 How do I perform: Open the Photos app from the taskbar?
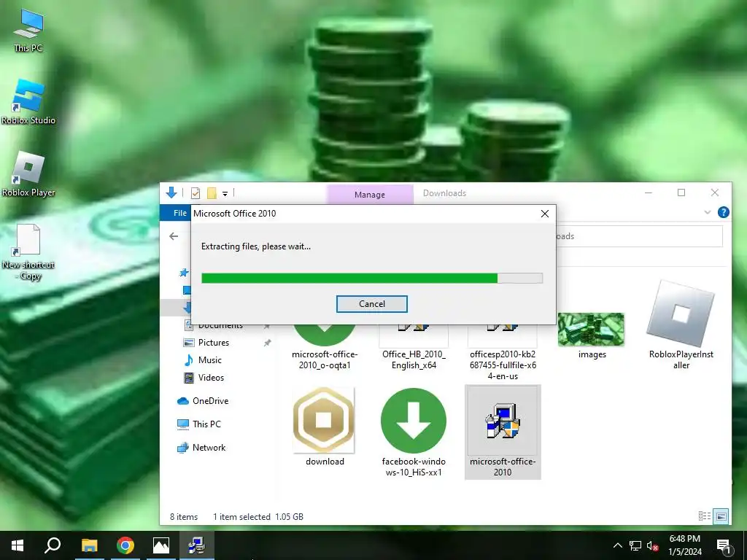point(161,545)
